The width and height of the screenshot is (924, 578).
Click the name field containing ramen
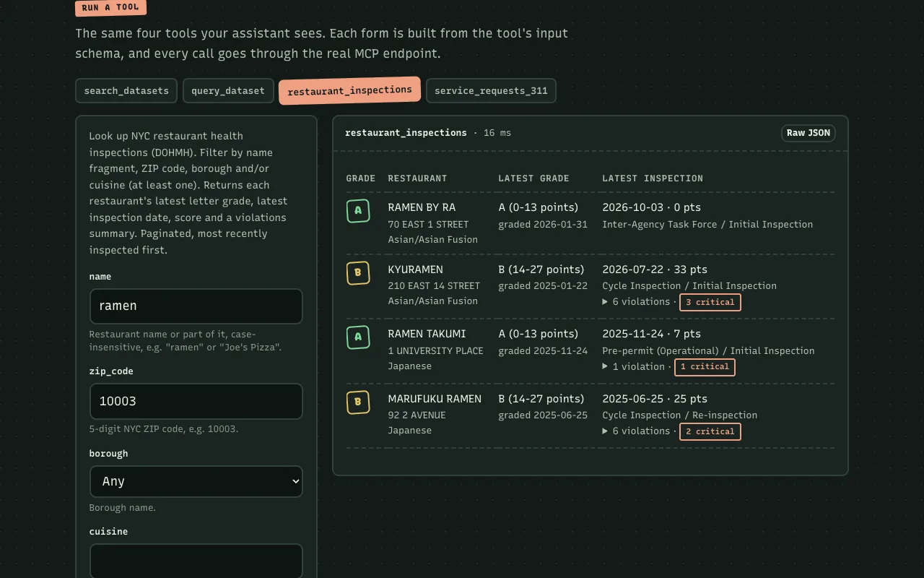[x=196, y=306]
